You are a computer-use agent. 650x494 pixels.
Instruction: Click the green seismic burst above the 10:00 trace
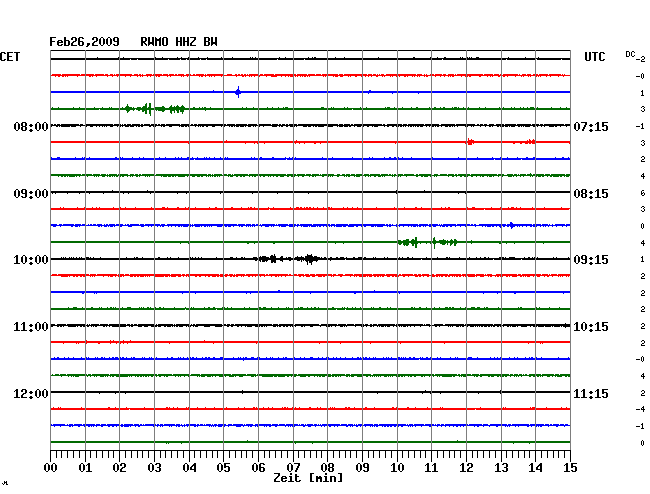(x=427, y=242)
